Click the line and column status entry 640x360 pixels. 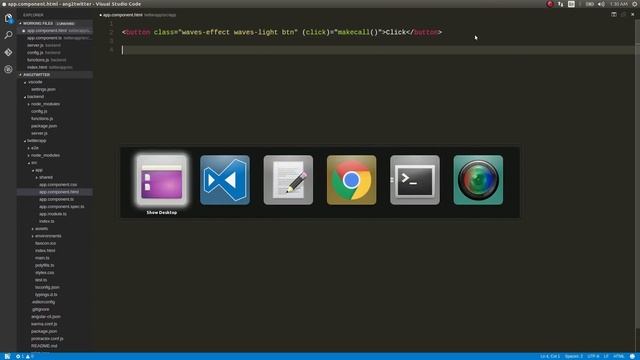coord(550,356)
